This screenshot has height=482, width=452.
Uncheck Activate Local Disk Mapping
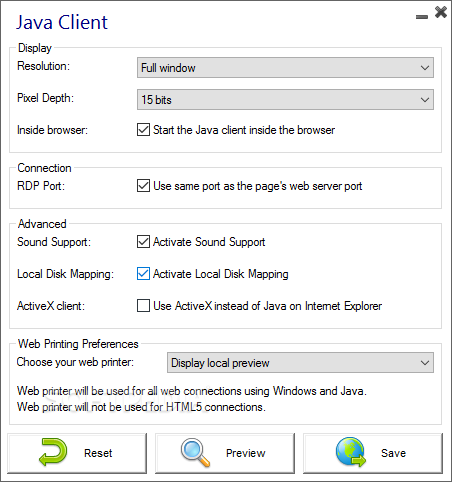click(143, 274)
